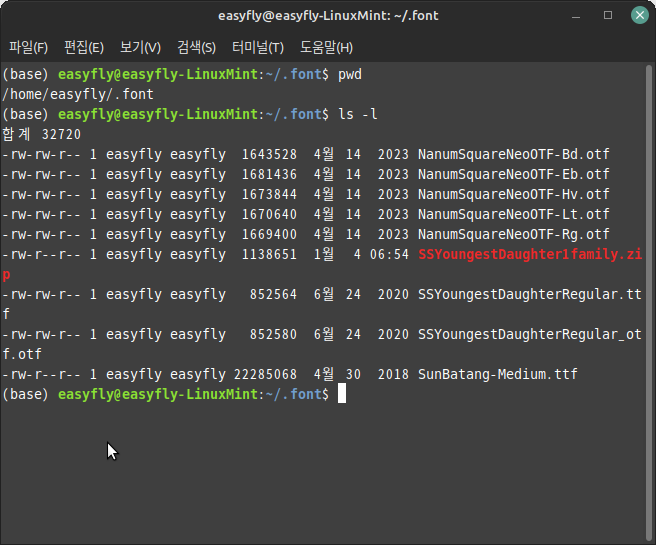Click filename NanumSquareNeoOTF-Hv.otf
656x545 pixels.
(513, 194)
